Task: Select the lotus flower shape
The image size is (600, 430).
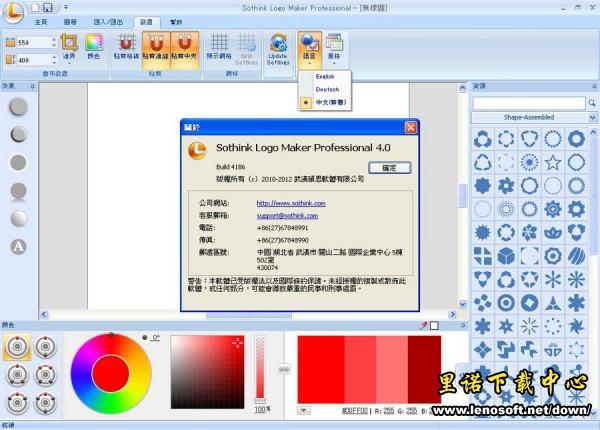Action: tap(553, 233)
